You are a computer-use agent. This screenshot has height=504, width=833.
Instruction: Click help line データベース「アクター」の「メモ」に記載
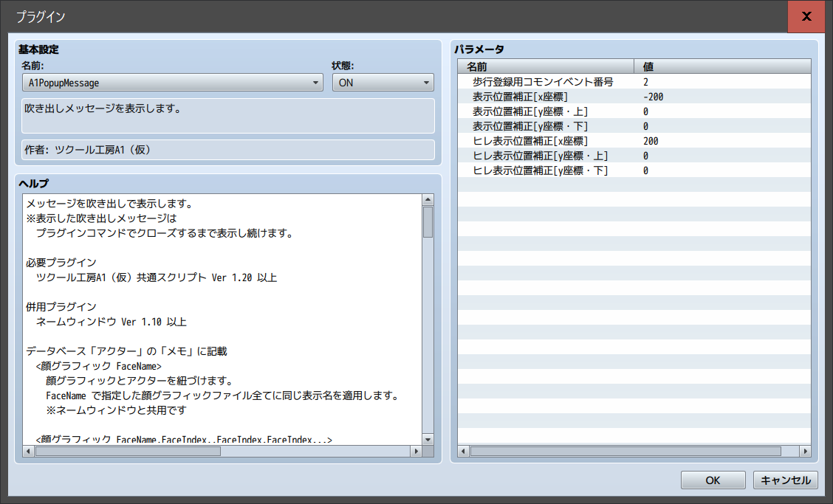click(126, 351)
